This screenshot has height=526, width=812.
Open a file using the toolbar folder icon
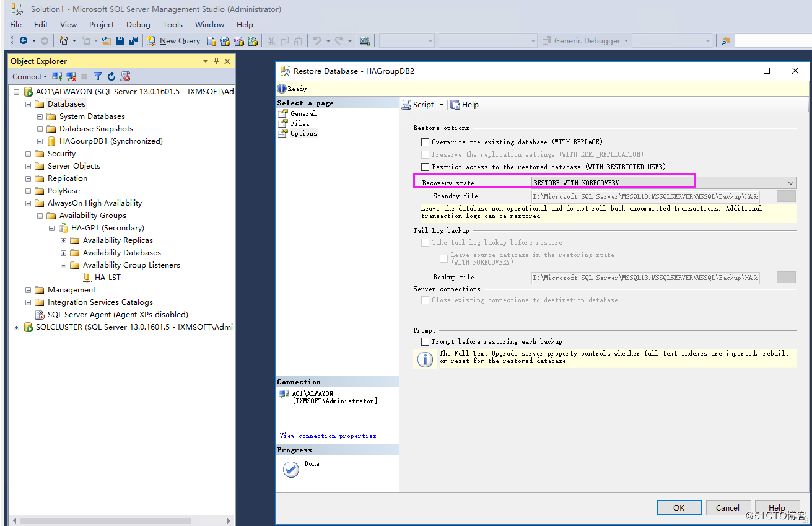107,40
